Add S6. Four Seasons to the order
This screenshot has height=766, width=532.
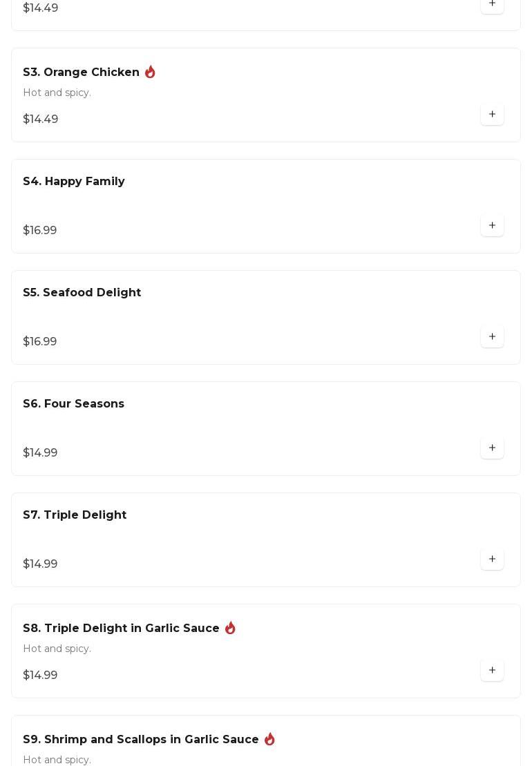(x=492, y=448)
